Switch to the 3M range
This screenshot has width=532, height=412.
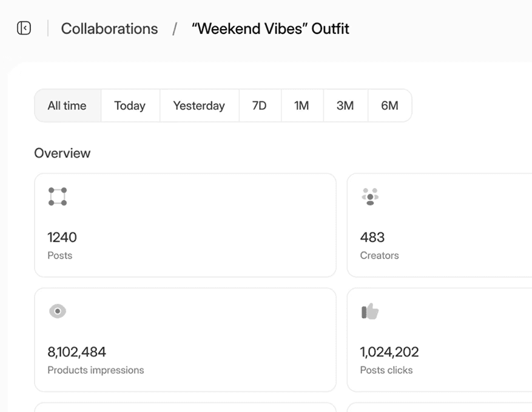click(345, 106)
